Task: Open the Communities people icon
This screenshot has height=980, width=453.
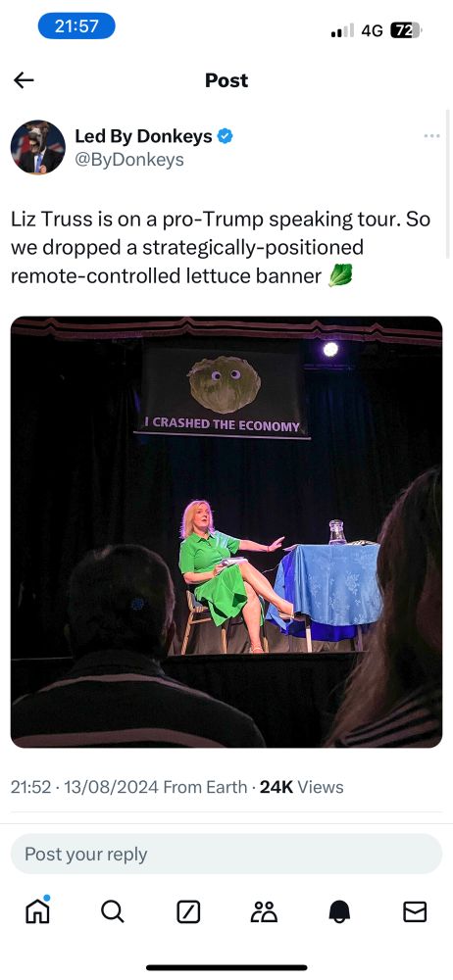Action: (264, 911)
